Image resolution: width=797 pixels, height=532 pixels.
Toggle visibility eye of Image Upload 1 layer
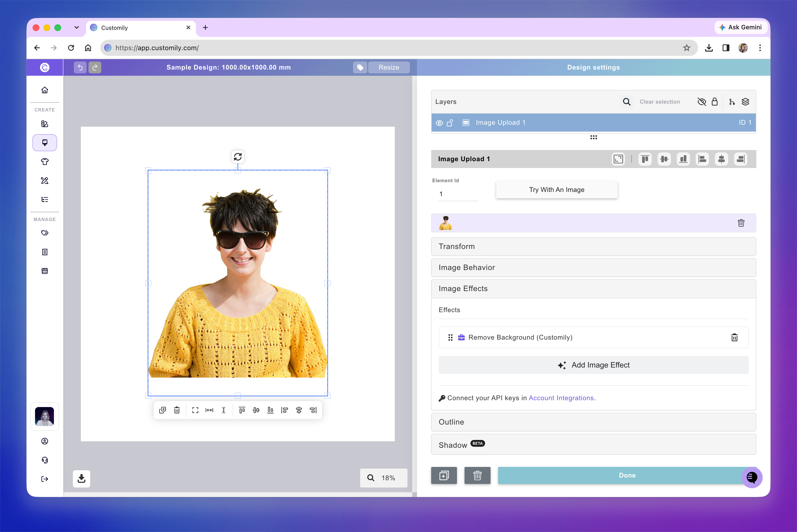(x=439, y=123)
